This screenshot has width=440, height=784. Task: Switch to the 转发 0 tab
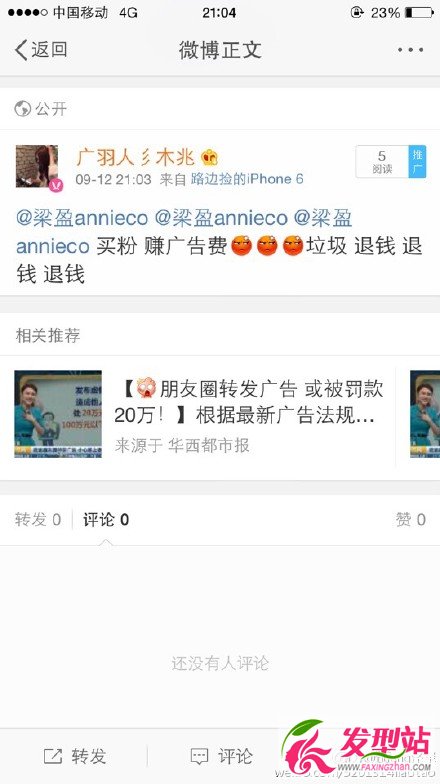coord(38,520)
